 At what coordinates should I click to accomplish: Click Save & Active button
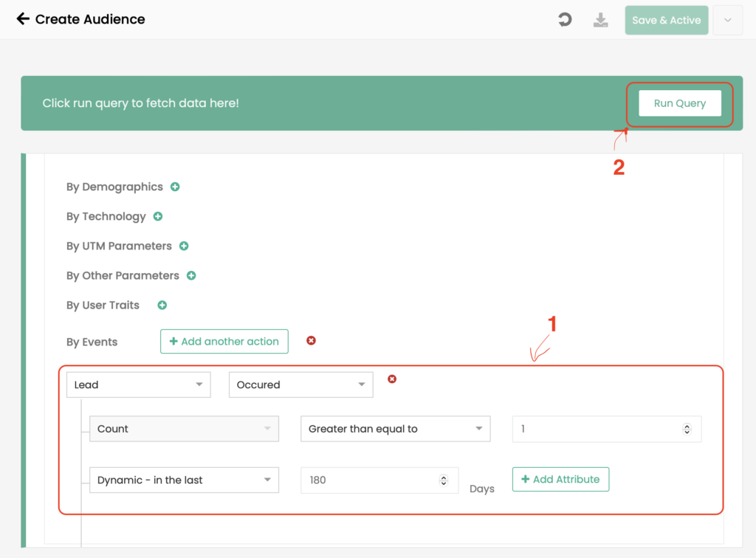pyautogui.click(x=667, y=20)
